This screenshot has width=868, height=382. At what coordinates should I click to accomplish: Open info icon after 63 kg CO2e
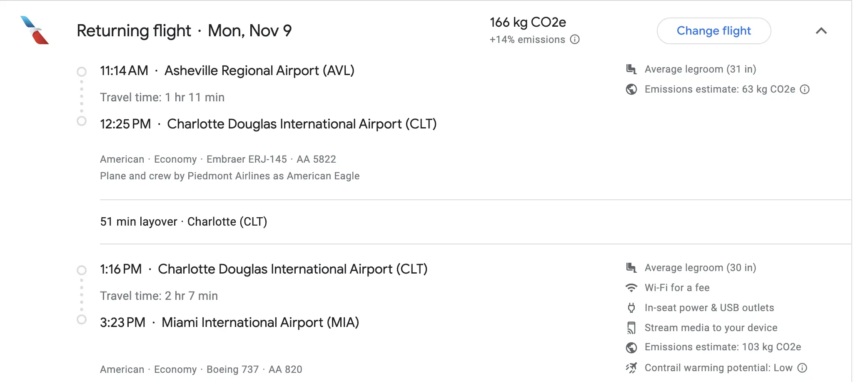point(805,89)
